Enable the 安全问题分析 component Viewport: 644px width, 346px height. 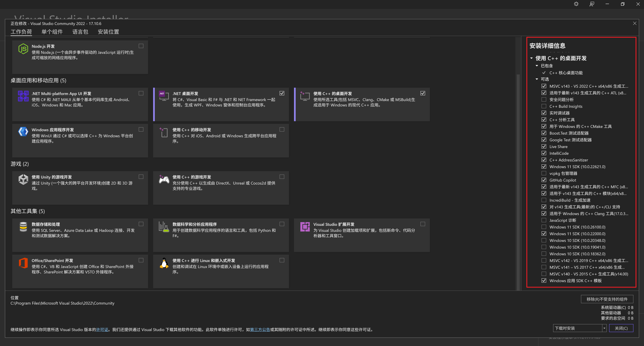pyautogui.click(x=544, y=99)
